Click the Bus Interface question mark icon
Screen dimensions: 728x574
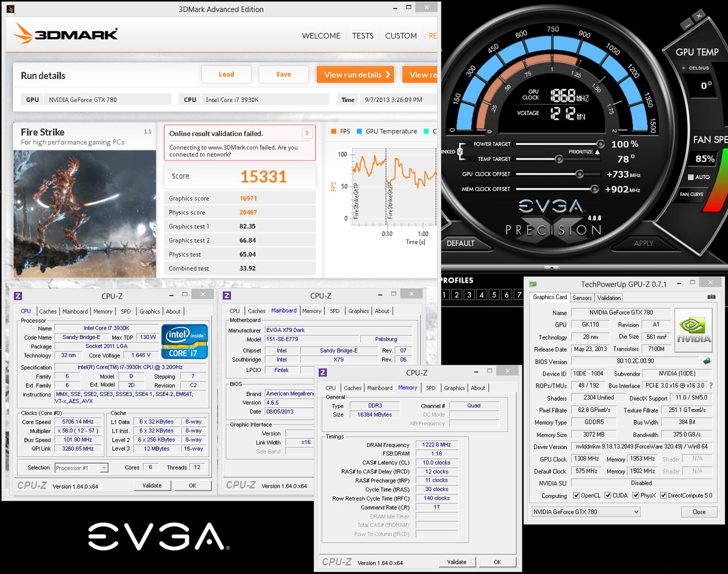click(711, 385)
